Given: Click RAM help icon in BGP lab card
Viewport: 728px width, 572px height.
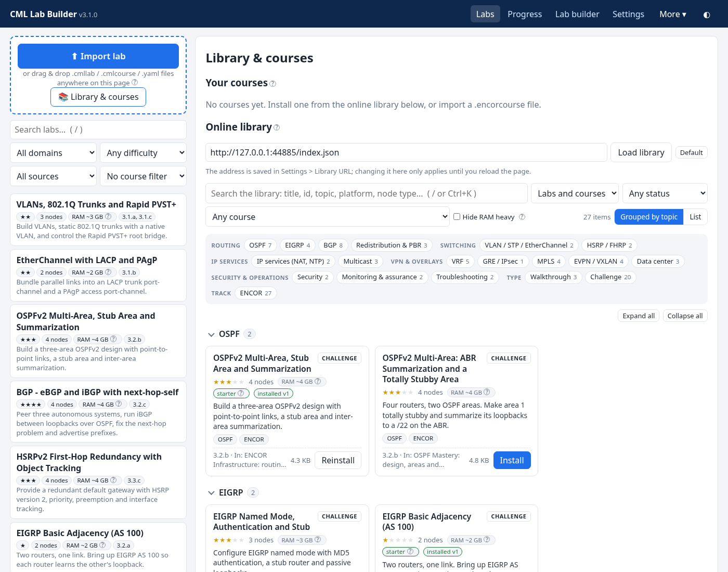Looking at the screenshot, I should point(119,404).
